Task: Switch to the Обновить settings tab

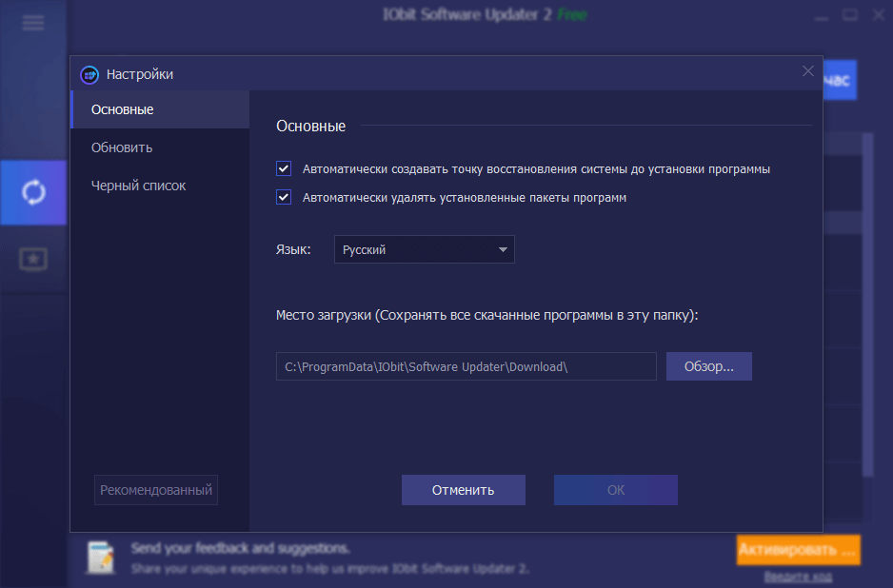Action: point(122,147)
